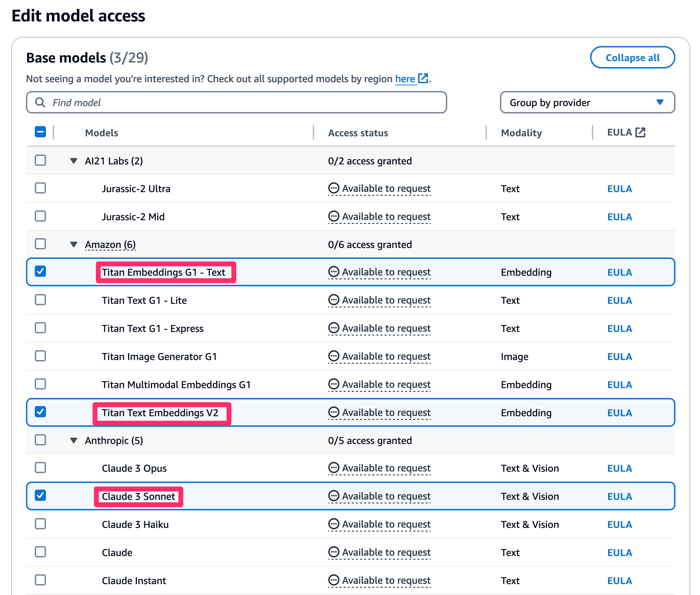
Task: Click the external link icon next to 'here'
Action: coord(423,78)
